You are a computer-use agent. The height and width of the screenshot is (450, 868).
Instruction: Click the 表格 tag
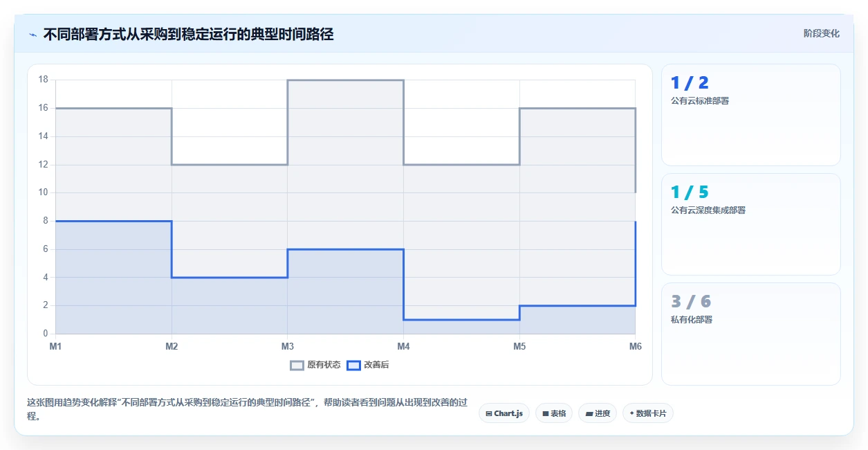click(554, 413)
